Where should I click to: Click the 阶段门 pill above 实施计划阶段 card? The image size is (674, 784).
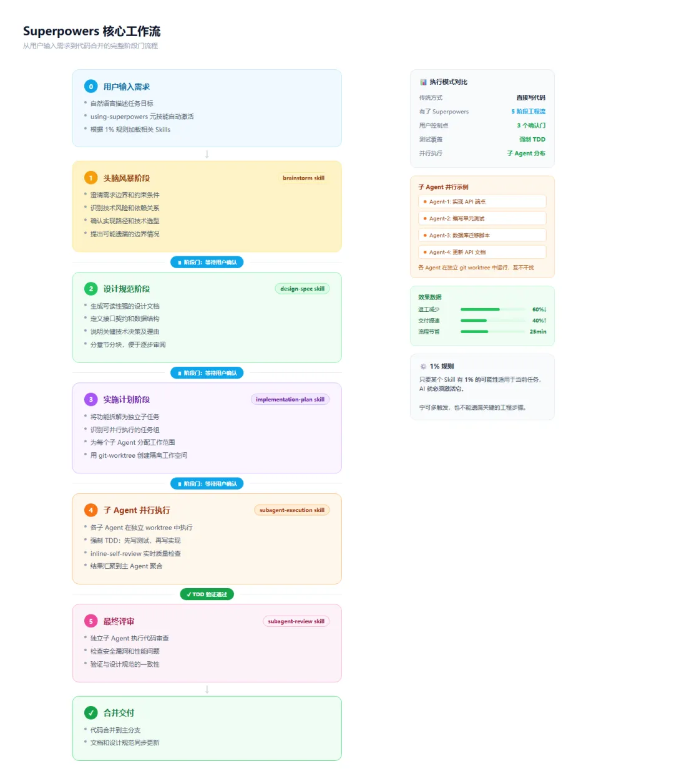[207, 373]
